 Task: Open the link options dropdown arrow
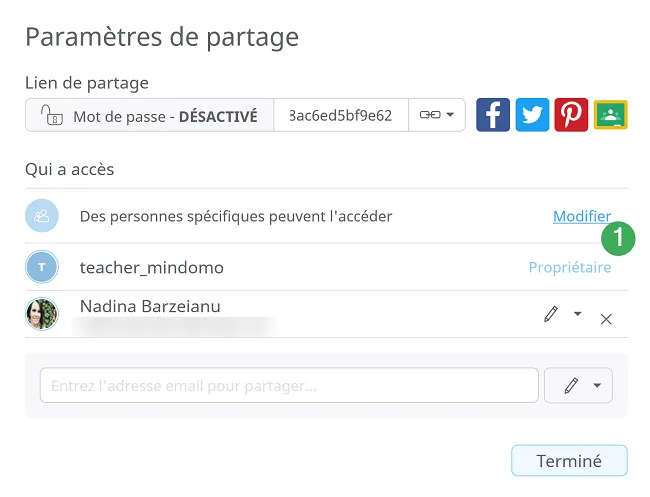450,115
